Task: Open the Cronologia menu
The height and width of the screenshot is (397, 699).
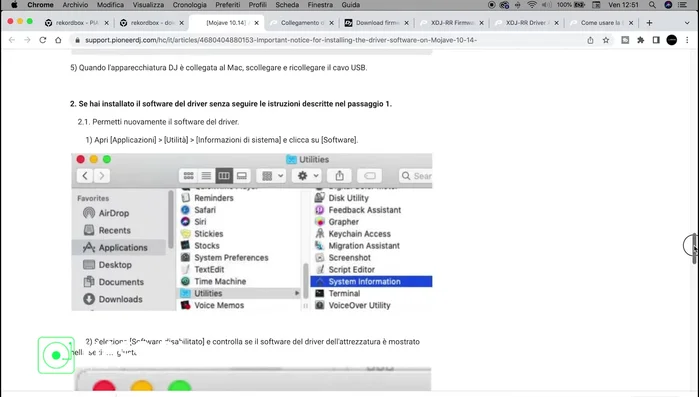Action: pos(189,5)
